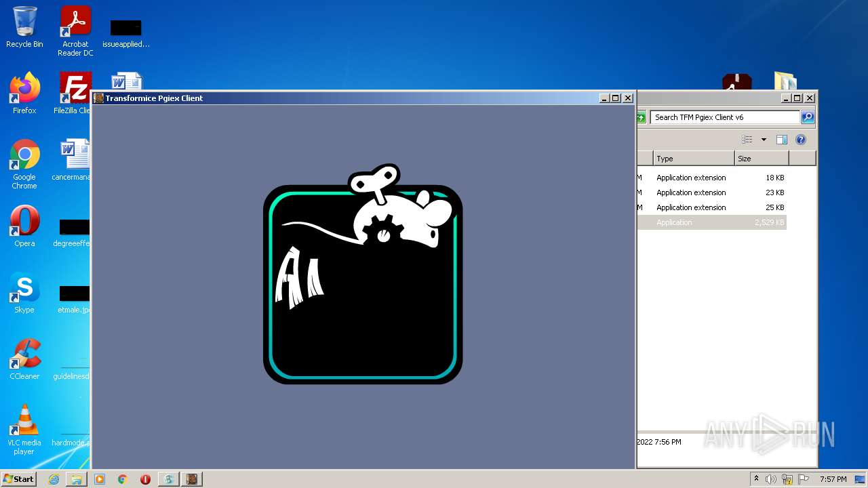Close the Explorer window
Image resolution: width=868 pixels, height=488 pixels.
click(810, 98)
